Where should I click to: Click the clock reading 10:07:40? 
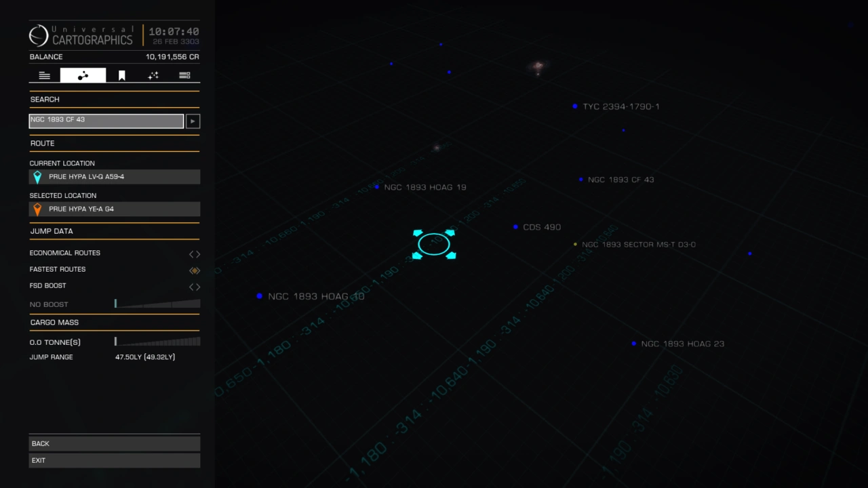[x=174, y=32]
